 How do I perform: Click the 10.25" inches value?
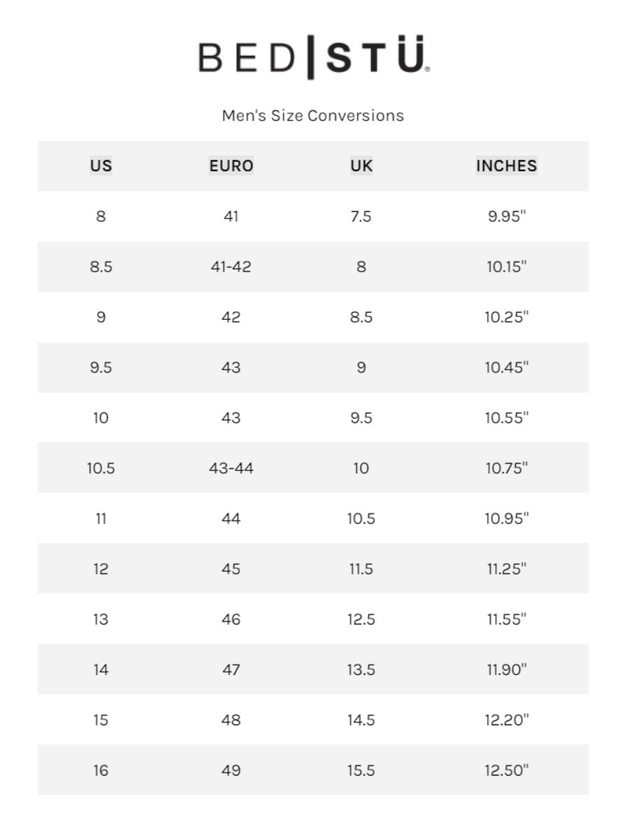pos(507,317)
